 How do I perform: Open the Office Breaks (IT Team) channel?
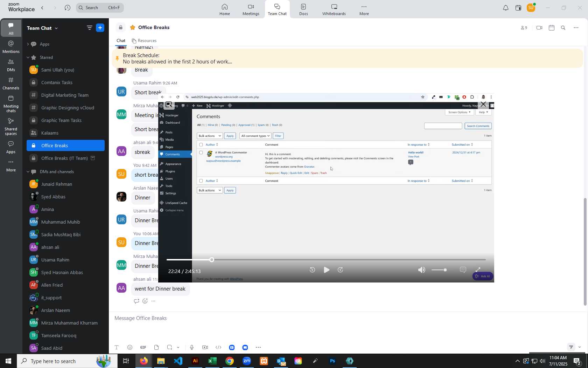point(65,158)
